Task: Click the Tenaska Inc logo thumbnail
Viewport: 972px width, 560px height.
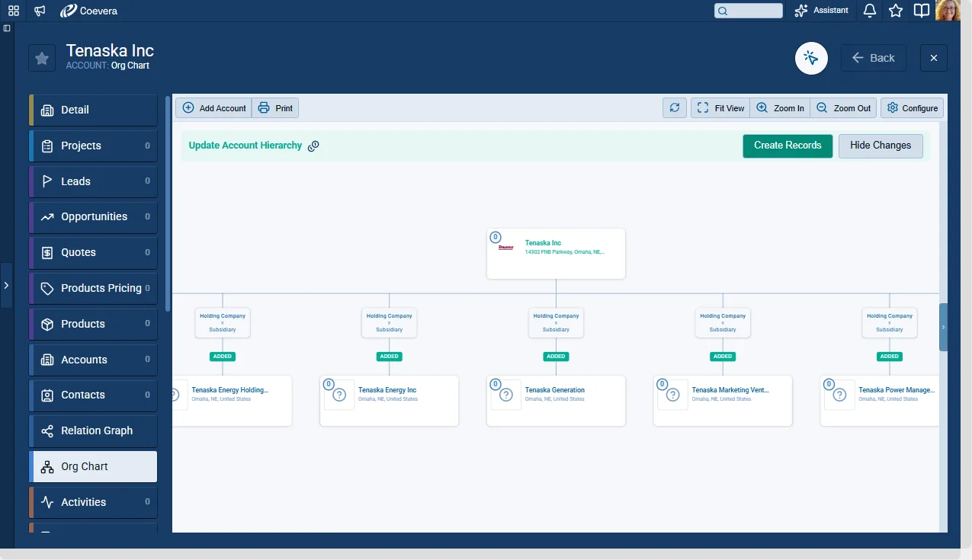Action: pos(506,248)
